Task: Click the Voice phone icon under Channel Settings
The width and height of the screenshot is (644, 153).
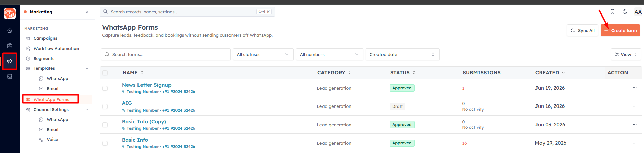Action: (x=41, y=140)
